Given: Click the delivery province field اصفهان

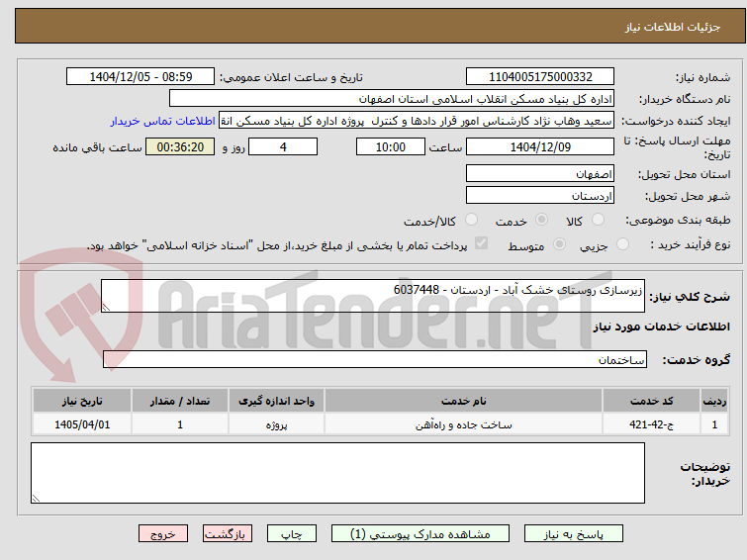Looking at the screenshot, I should click(540, 173).
